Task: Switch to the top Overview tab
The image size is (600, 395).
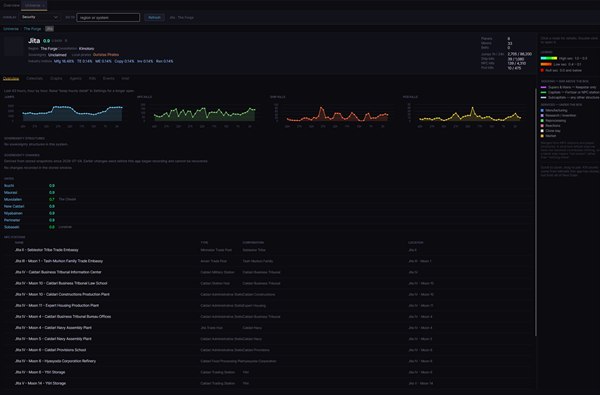Action: (x=11, y=5)
